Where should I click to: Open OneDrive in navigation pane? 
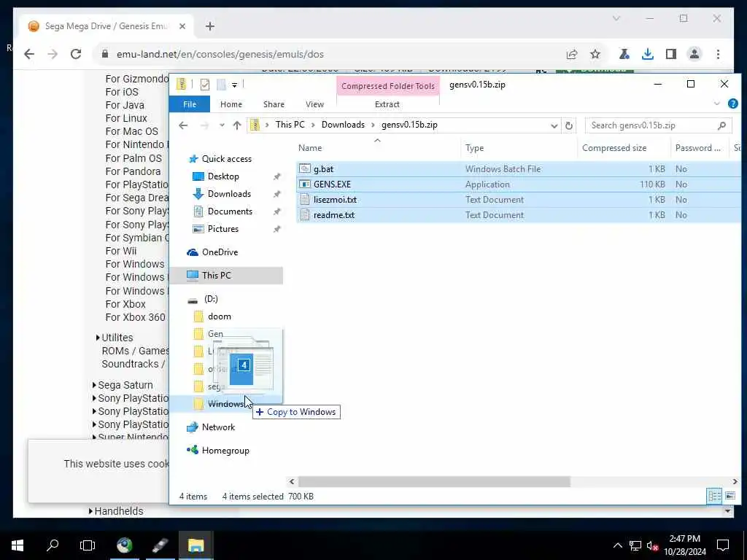coord(219,252)
